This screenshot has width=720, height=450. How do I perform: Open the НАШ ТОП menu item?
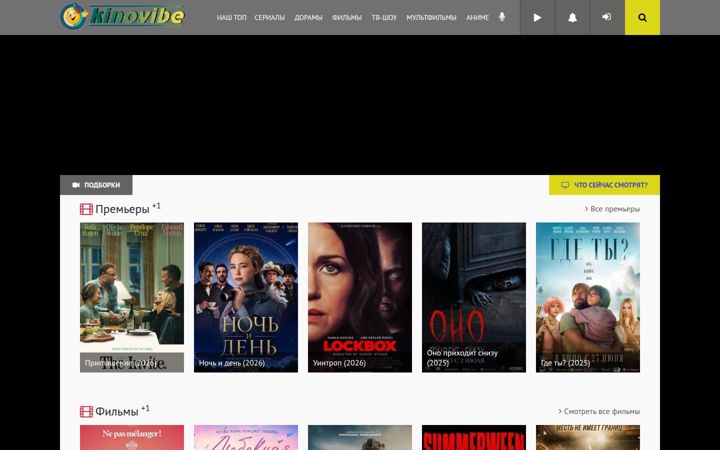click(231, 17)
